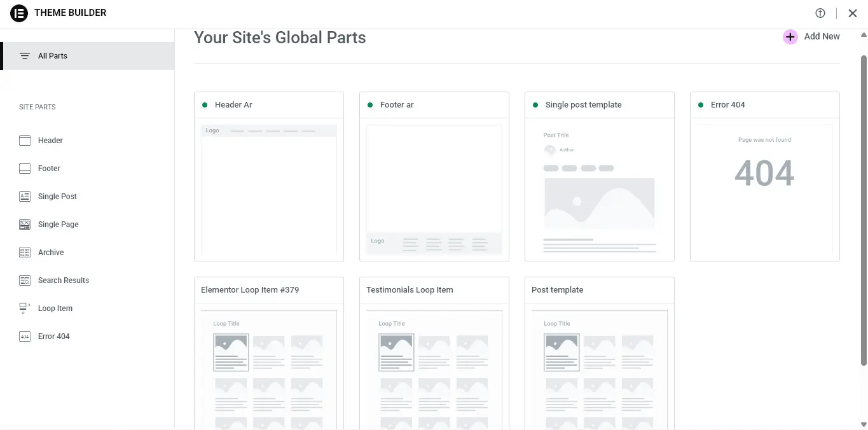Open the help info icon in header
Screen dimensions: 868x430
820,13
